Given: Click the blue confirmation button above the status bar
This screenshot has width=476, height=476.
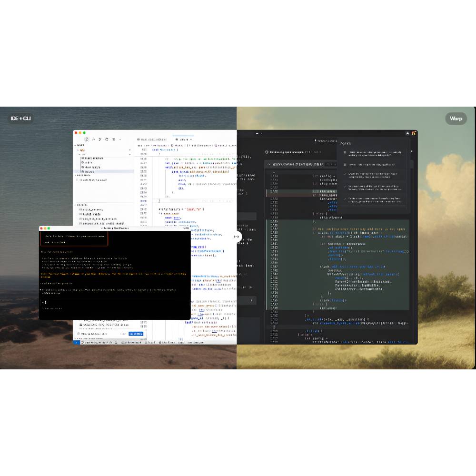Looking at the screenshot, I should (136, 334).
